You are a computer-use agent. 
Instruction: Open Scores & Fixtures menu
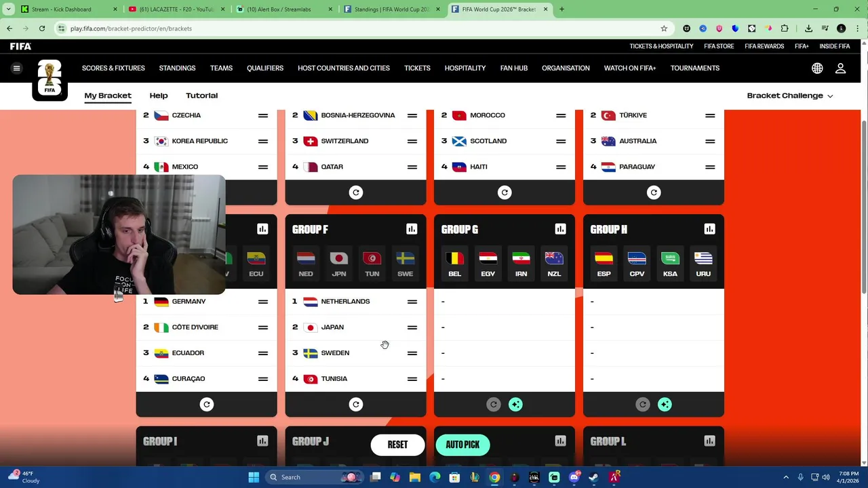113,68
